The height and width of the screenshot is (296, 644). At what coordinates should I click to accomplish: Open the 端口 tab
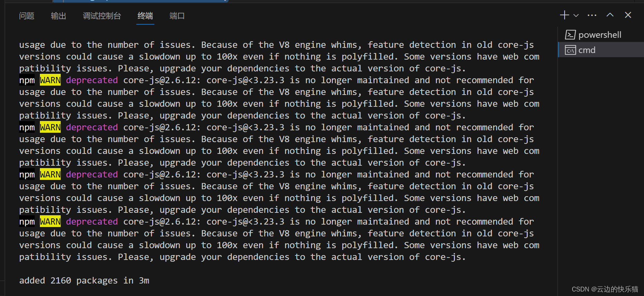(x=177, y=16)
